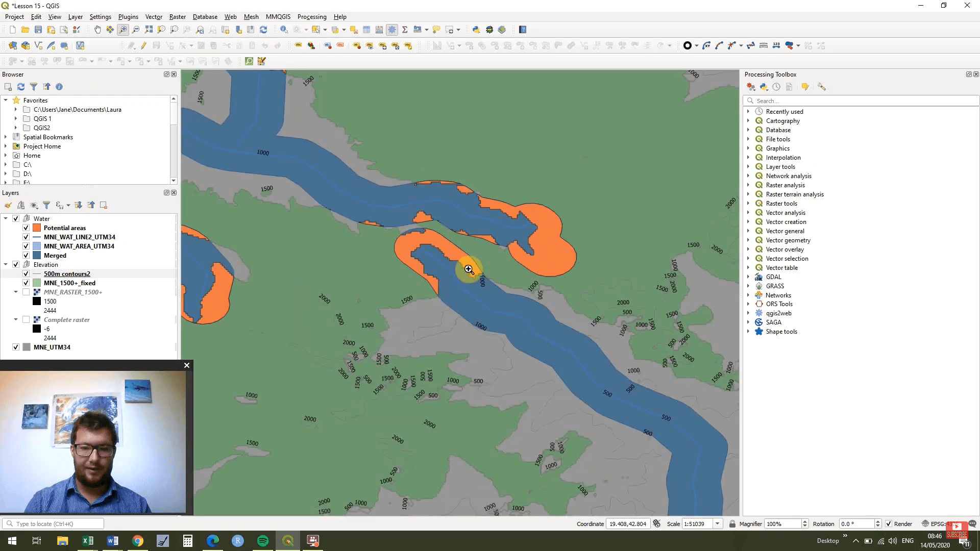
Task: Open the Processing menu
Action: point(312,17)
